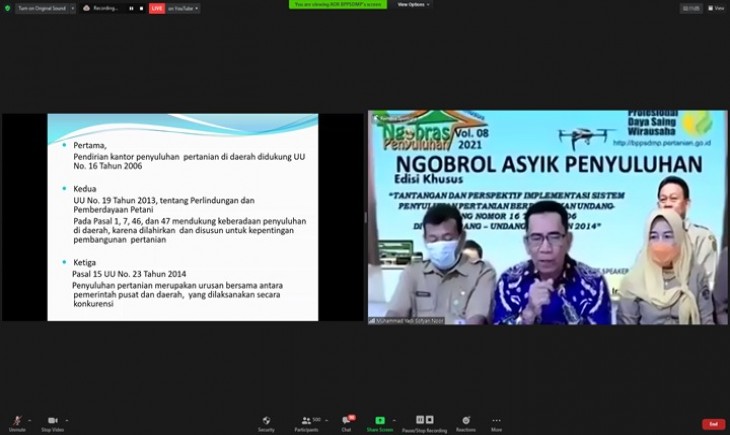End the meeting
The width and height of the screenshot is (730, 435).
pyautogui.click(x=713, y=424)
